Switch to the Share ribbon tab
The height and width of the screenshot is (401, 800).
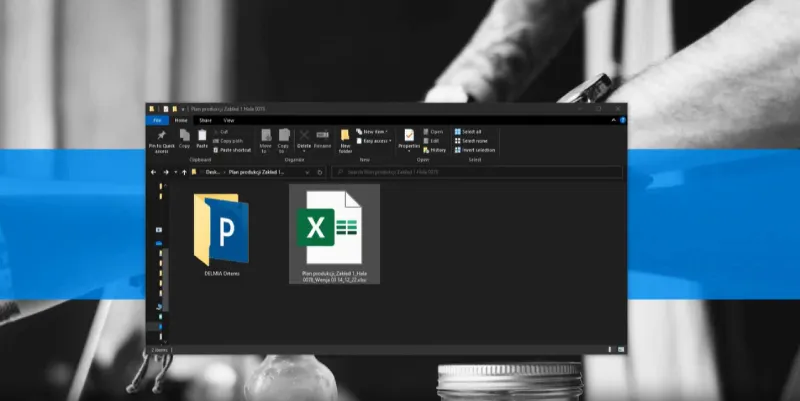point(206,120)
